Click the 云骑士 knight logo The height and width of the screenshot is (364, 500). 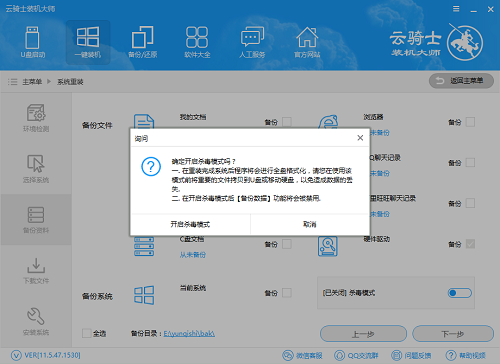(x=465, y=43)
